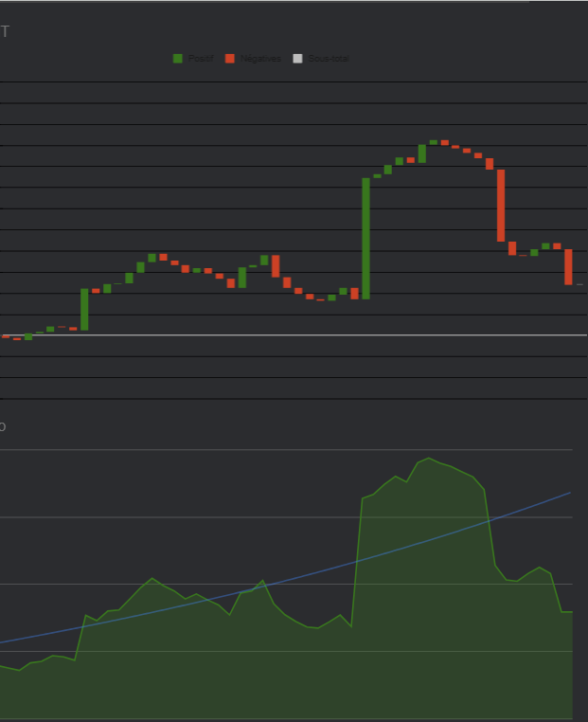Click the green Positif legend swatch

click(178, 59)
